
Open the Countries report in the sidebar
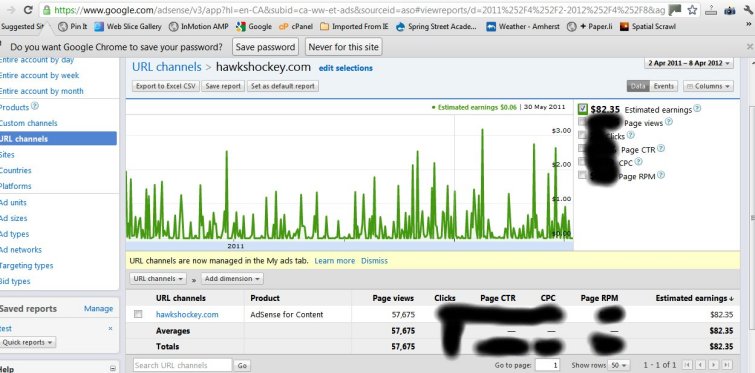15,170
